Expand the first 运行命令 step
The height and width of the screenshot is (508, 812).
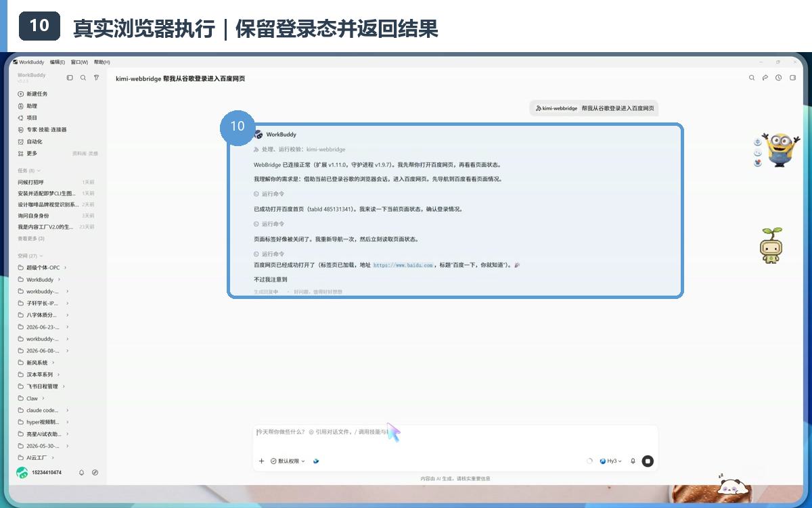269,193
